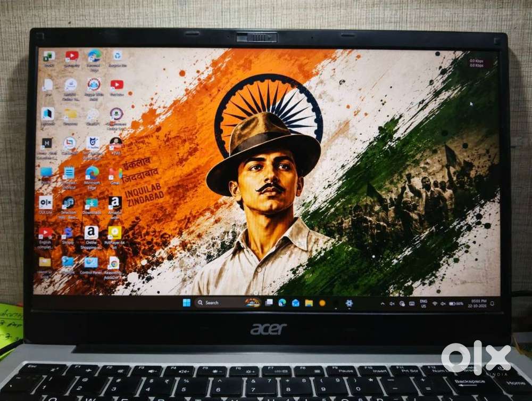Launch Microsoft Edge from the taskbar
The width and height of the screenshot is (532, 401).
pos(282,302)
